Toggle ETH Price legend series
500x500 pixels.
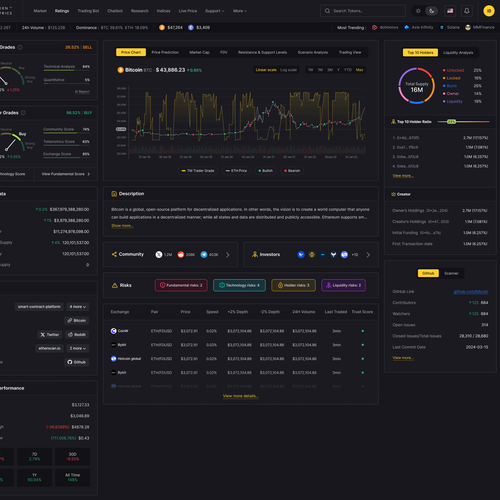click(x=236, y=171)
